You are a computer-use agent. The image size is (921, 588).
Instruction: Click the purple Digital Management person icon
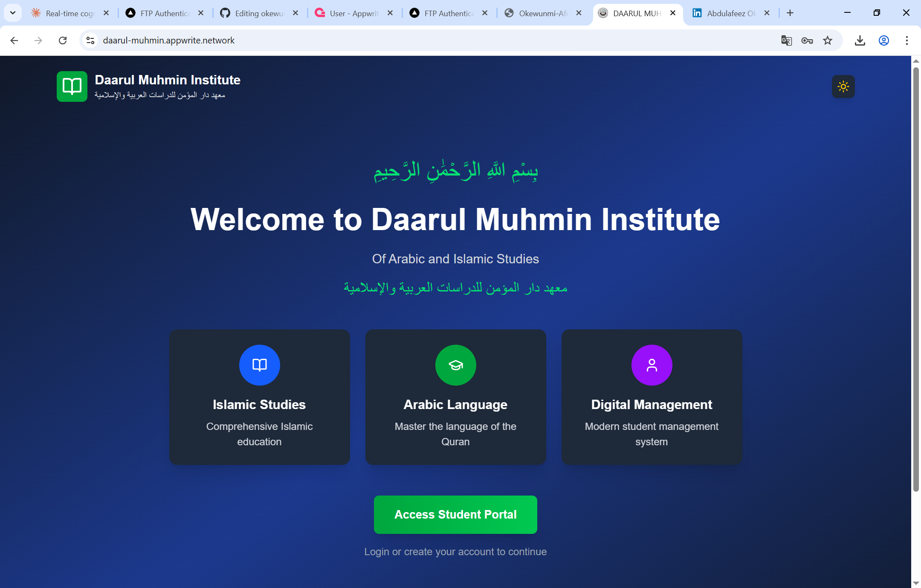click(652, 365)
